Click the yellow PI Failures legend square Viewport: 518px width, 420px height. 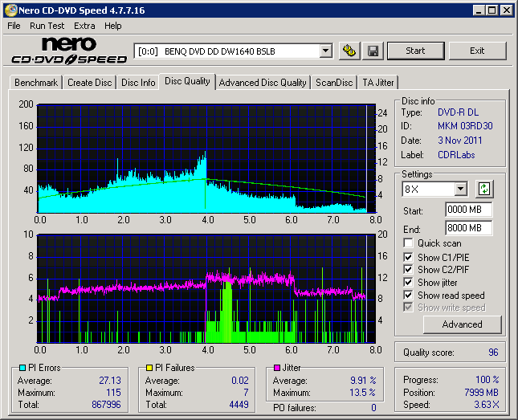[x=149, y=368]
